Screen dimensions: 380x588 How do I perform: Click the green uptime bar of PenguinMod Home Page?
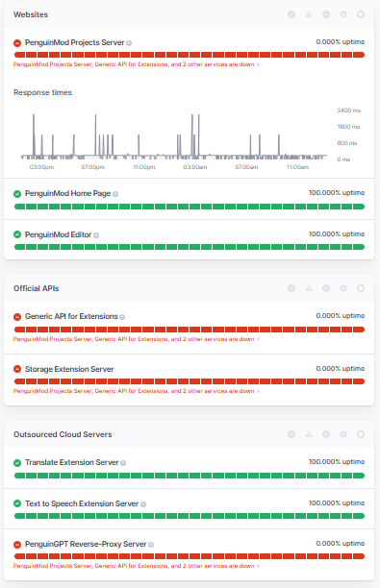[x=190, y=207]
